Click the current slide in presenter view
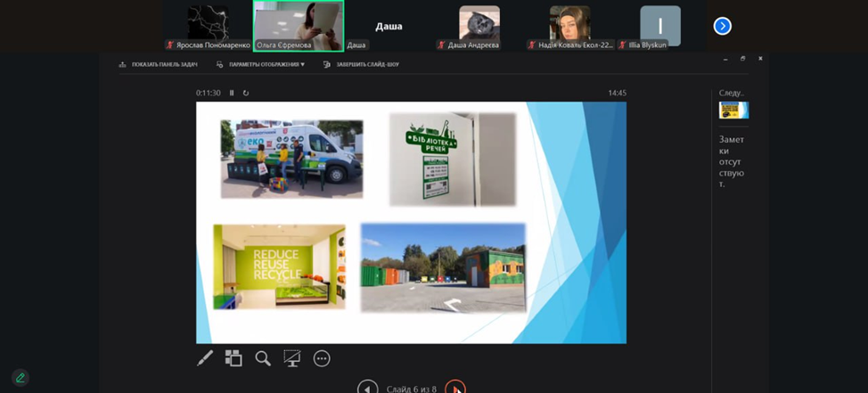 pos(411,222)
